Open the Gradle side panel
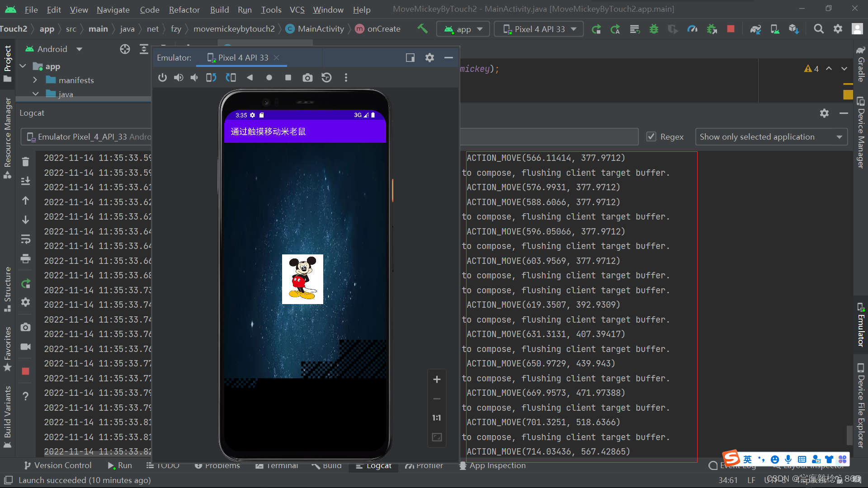This screenshot has width=868, height=488. coord(861,64)
